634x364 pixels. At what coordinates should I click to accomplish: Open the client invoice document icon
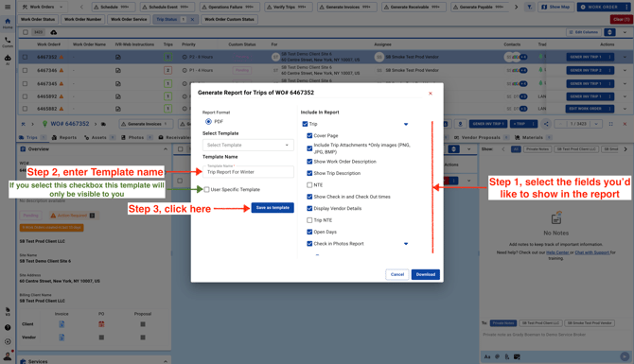point(62,324)
